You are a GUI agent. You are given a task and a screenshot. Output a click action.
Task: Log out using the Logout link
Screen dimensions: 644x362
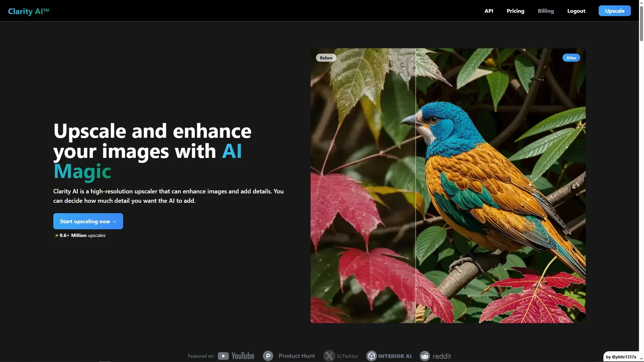[x=576, y=11]
